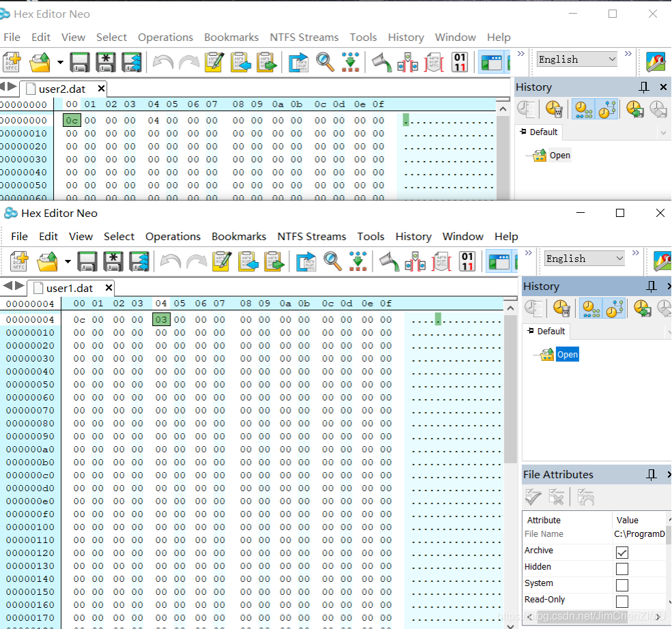Click Save All icon in user1.dat window
672x629 pixels.
tap(139, 261)
